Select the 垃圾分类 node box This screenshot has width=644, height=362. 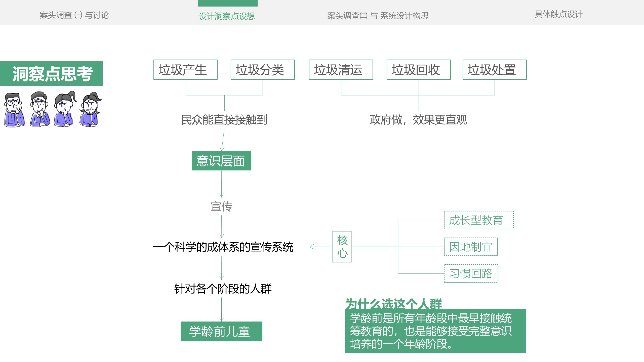pyautogui.click(x=262, y=70)
